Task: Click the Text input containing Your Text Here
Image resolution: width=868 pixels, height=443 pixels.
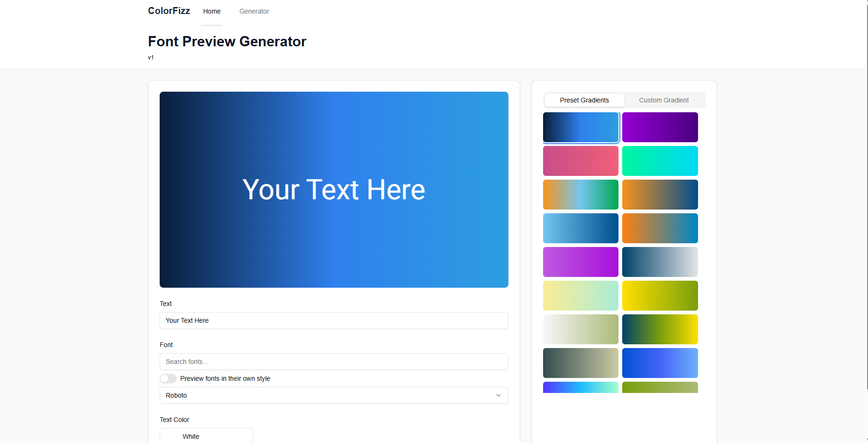Action: click(x=334, y=320)
